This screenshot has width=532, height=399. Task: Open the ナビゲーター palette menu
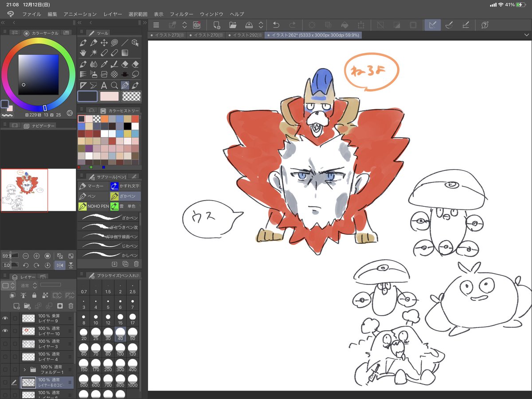coord(4,126)
